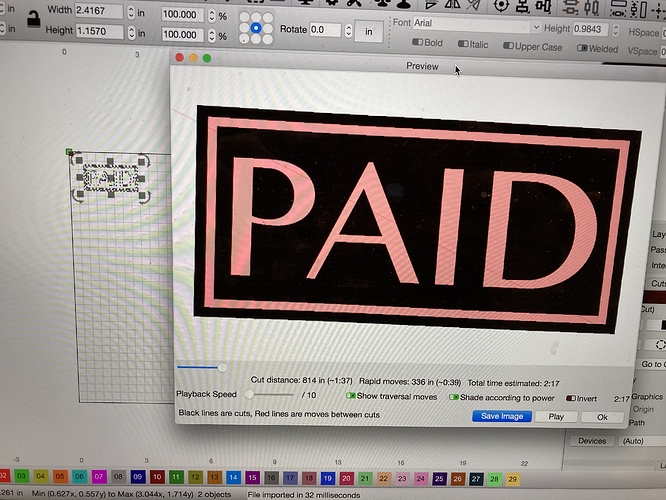This screenshot has height=500, width=666.
Task: Click the green origin marker on the workspace
Action: click(x=69, y=152)
